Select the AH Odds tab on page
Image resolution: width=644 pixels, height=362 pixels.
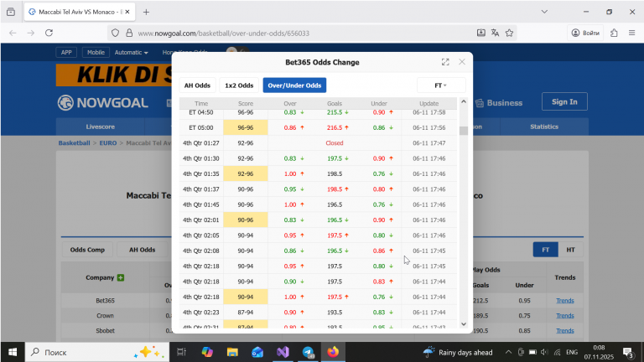click(142, 250)
